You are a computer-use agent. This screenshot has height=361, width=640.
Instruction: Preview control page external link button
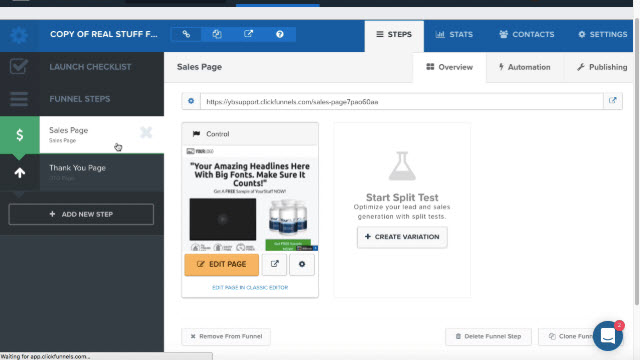[x=274, y=264]
